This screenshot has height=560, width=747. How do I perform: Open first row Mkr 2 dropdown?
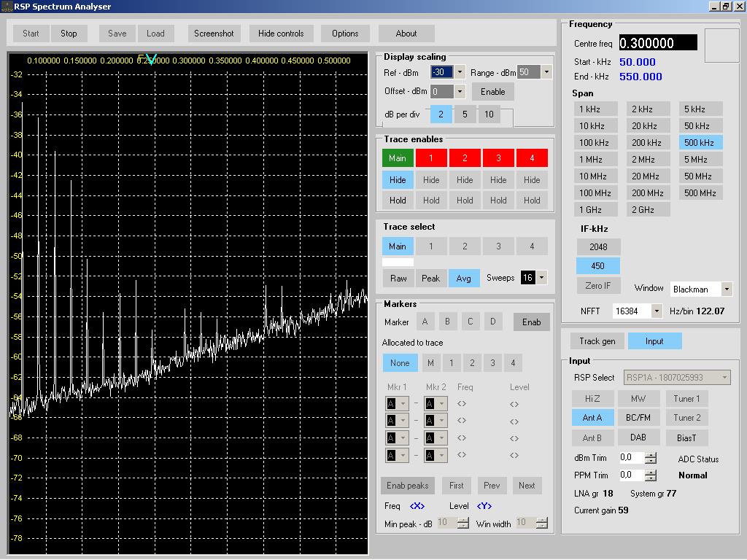pyautogui.click(x=441, y=404)
